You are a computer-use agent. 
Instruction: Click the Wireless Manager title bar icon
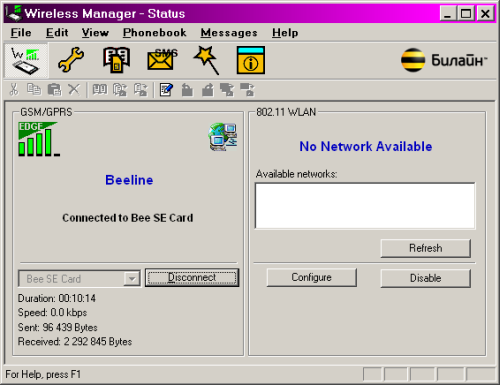(x=14, y=13)
